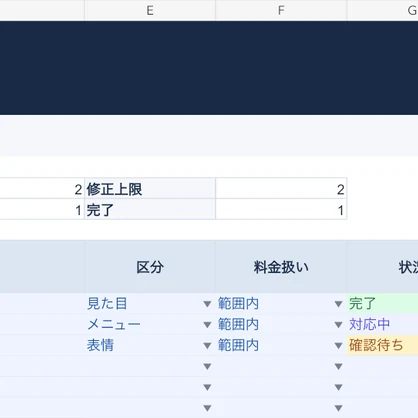Select the green 完了 status cell

tap(383, 303)
